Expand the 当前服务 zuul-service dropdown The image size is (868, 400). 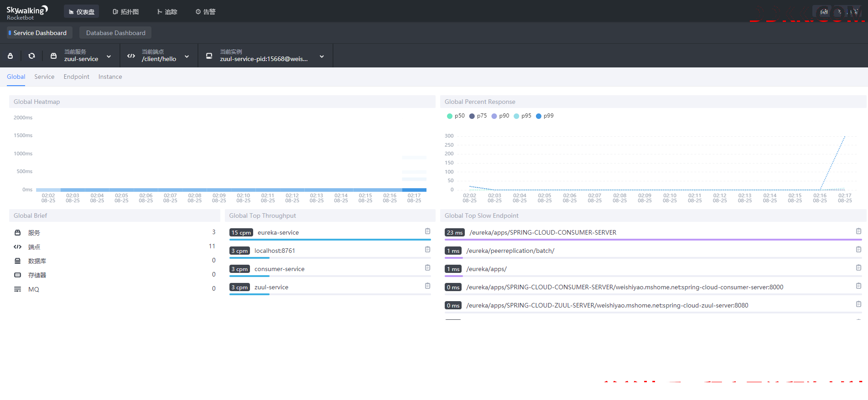point(109,56)
